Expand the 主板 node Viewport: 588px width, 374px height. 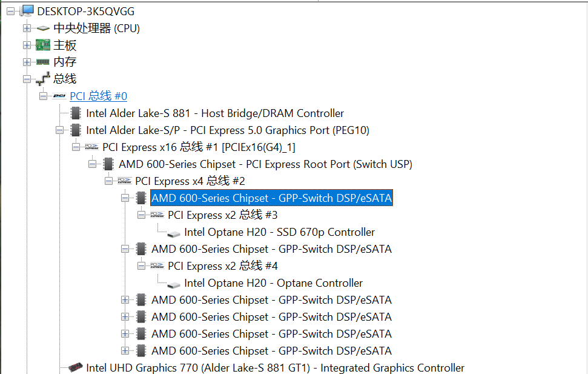click(27, 45)
